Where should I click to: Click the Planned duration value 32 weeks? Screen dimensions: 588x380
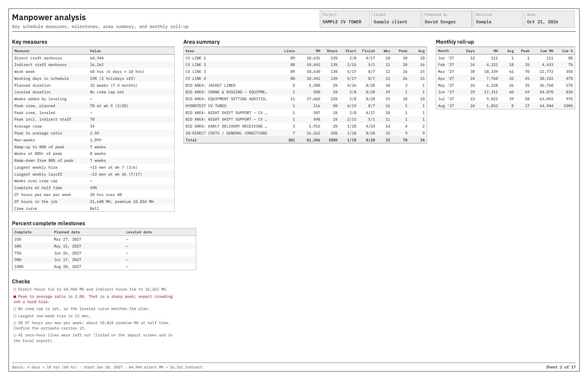114,85
